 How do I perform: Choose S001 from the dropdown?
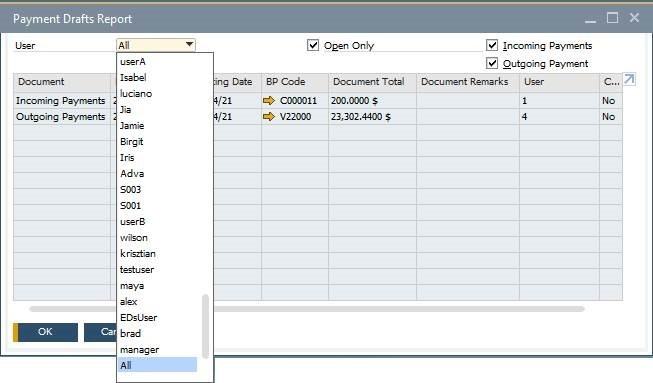pyautogui.click(x=157, y=206)
